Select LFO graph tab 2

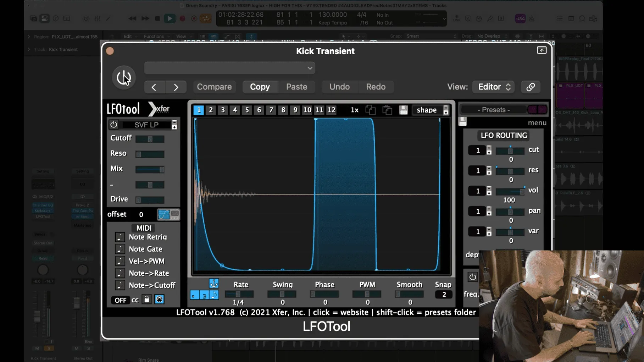coord(211,110)
